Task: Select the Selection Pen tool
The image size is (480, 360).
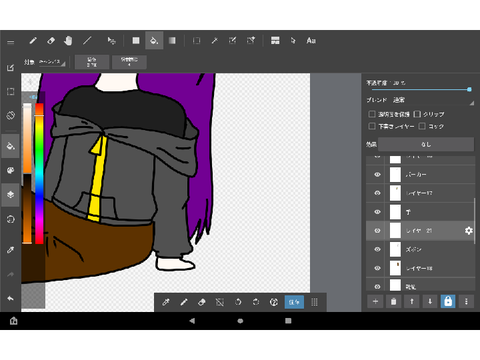Action: pos(233,41)
